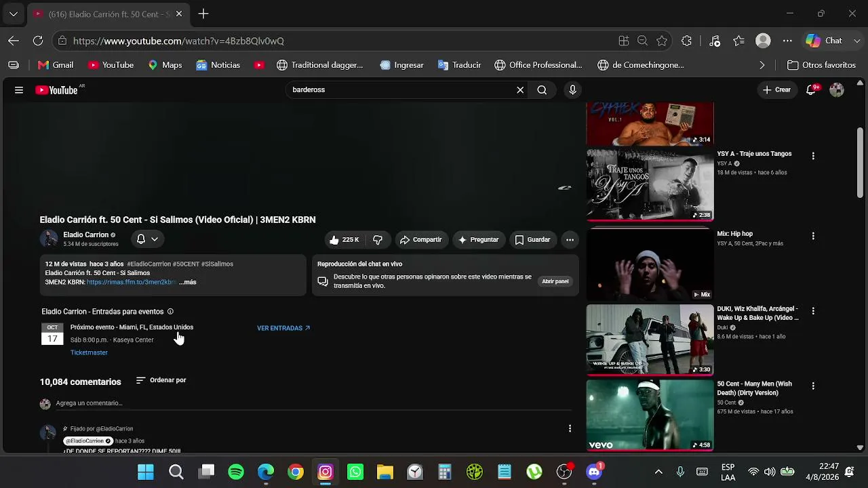The height and width of the screenshot is (488, 868).
Task: Open Spotify from the taskbar
Action: click(x=236, y=472)
